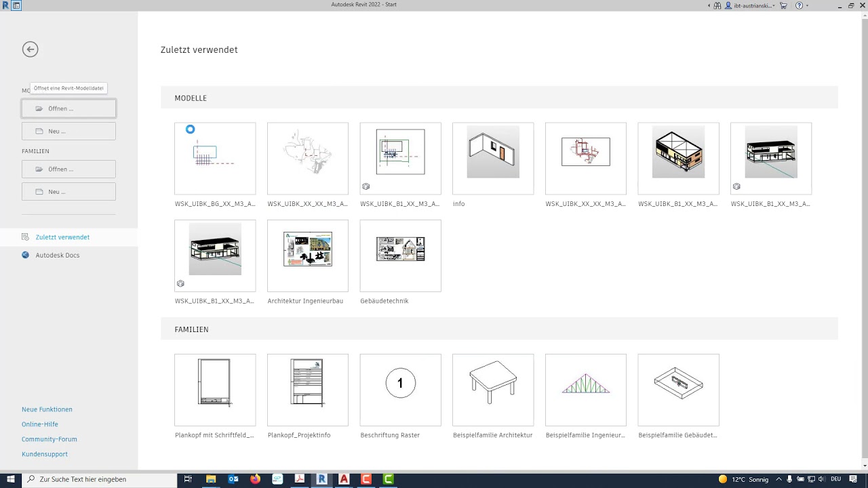The image size is (868, 488).
Task: Click the InfoCenter binoculars search icon
Action: click(717, 5)
